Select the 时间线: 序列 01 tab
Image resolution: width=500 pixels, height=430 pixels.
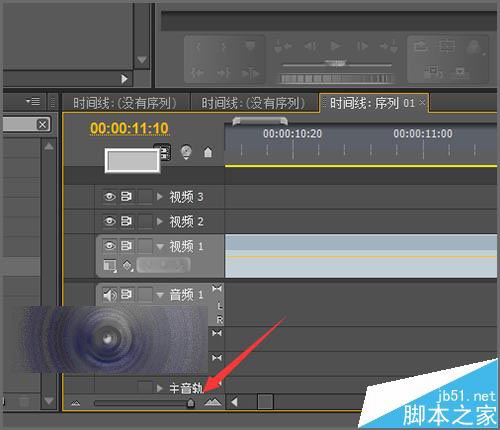pos(372,103)
